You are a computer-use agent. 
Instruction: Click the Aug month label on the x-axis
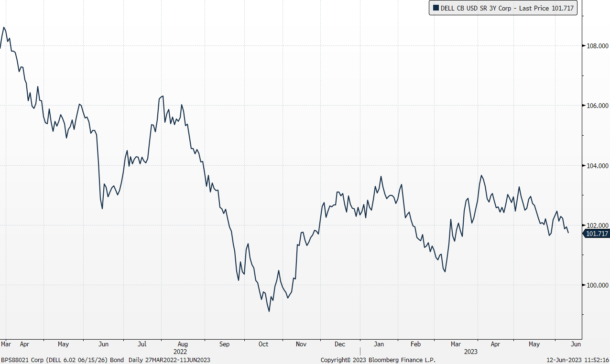(182, 344)
